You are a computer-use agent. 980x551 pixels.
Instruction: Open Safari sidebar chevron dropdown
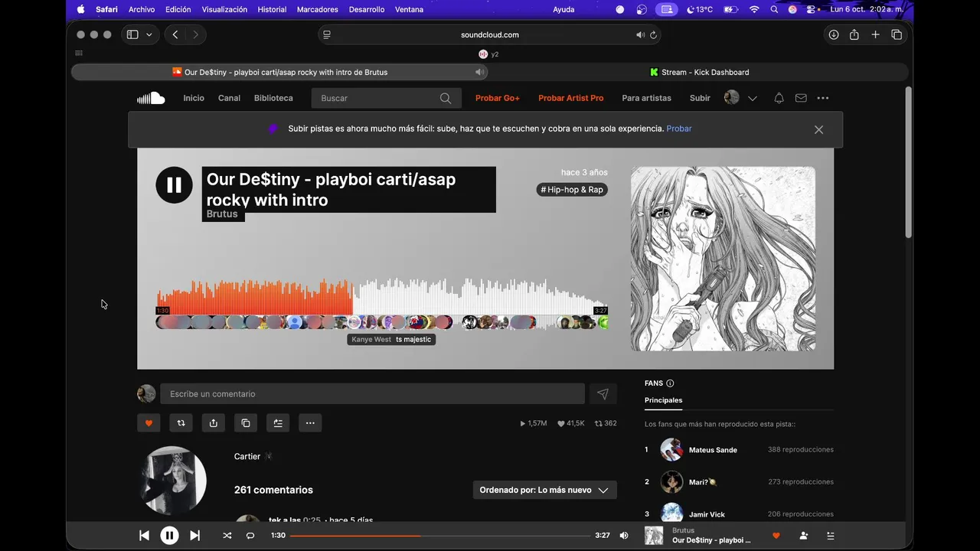tap(149, 34)
